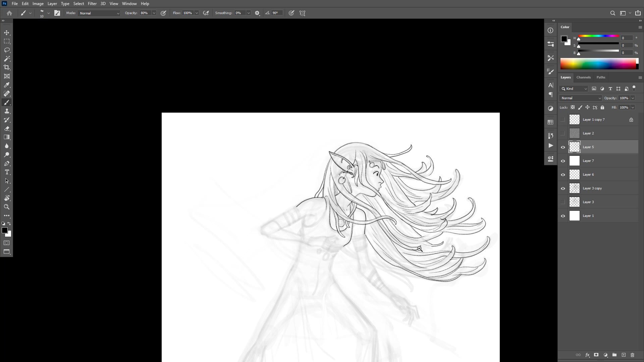Screen dimensions: 644x362
Task: Expand the layer blend mode dropdown
Action: click(581, 98)
